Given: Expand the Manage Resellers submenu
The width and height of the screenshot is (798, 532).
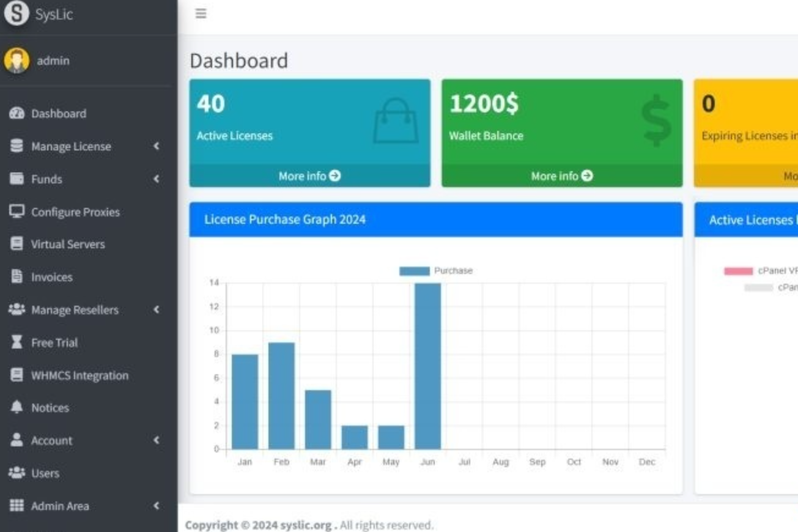Looking at the screenshot, I should [x=157, y=309].
